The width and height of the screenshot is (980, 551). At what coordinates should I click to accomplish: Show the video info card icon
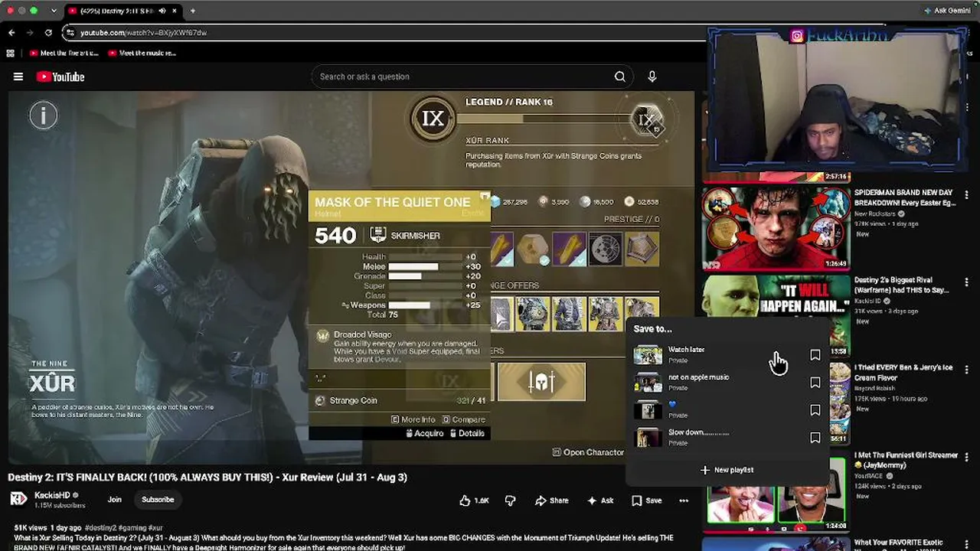pyautogui.click(x=43, y=116)
